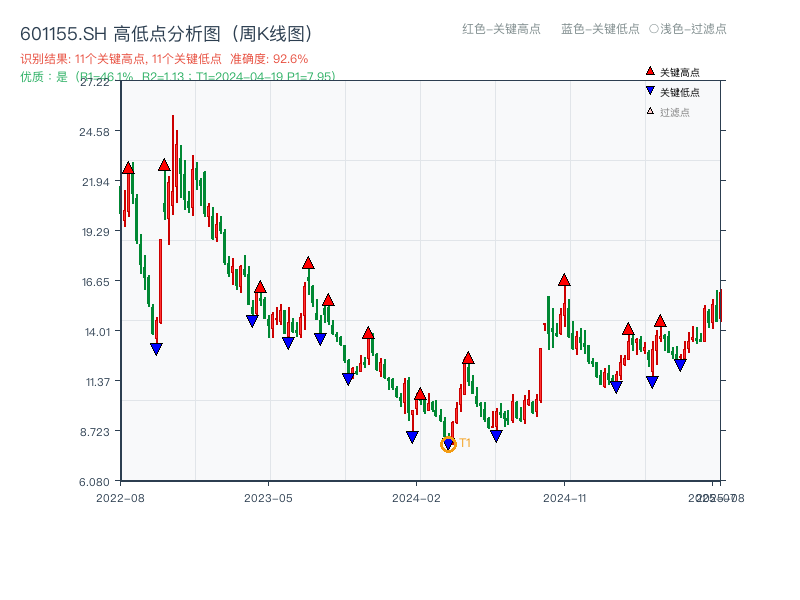Image resolution: width=800 pixels, height=600 pixels.
Task: Click the pale 过滤点 legend triangle icon
Action: tap(650, 111)
